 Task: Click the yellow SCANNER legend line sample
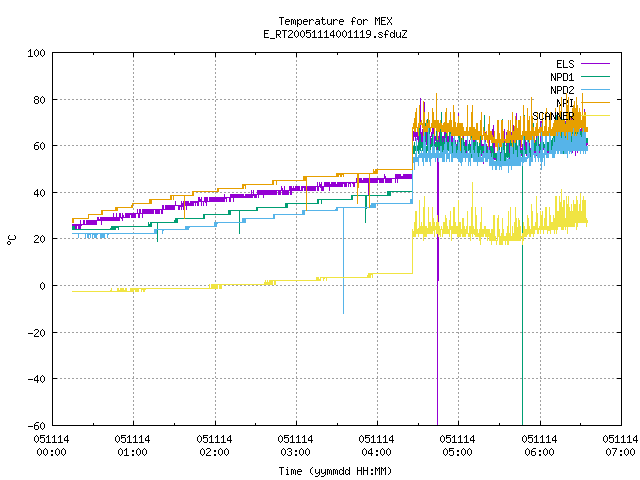(595, 116)
